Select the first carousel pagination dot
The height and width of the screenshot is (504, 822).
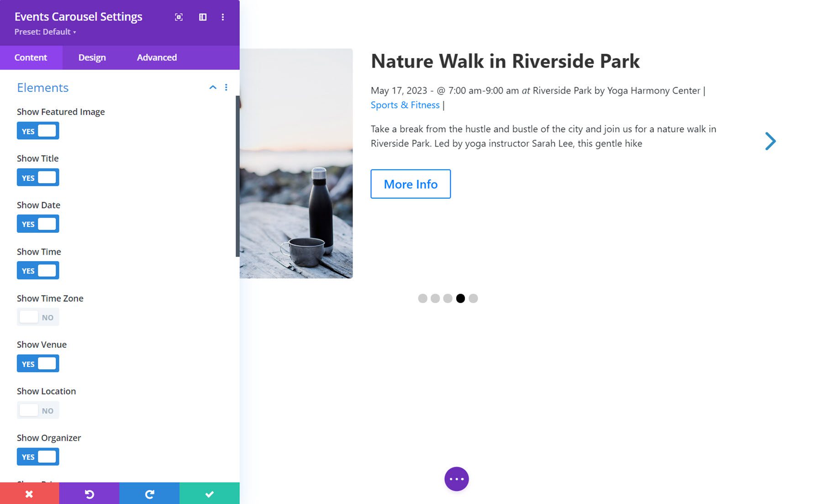(x=422, y=298)
